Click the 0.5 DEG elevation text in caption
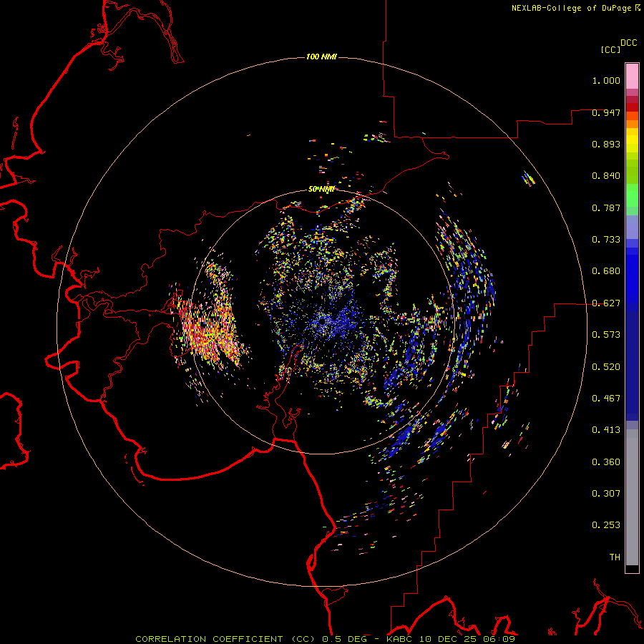 point(345,639)
